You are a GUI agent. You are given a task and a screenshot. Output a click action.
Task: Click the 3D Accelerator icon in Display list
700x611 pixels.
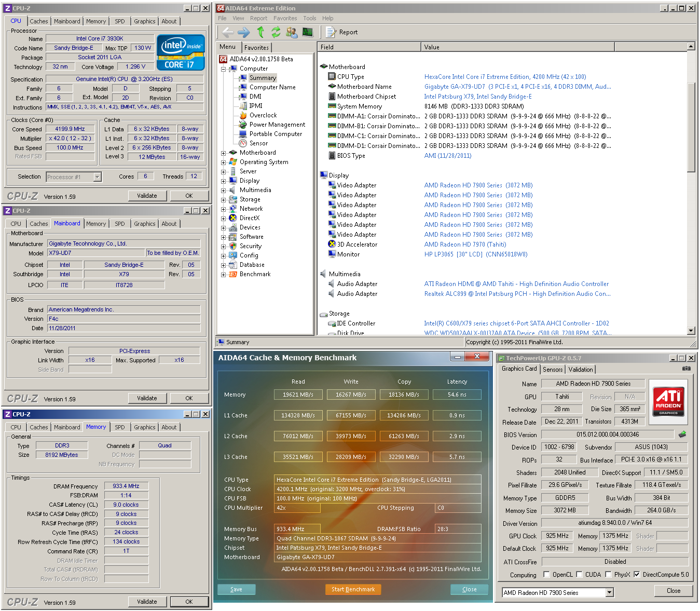point(332,244)
